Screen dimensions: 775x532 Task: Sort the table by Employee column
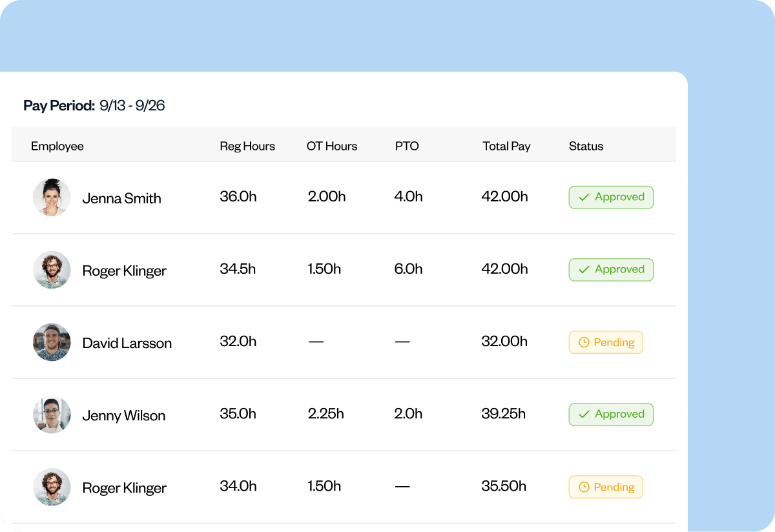[x=57, y=146]
